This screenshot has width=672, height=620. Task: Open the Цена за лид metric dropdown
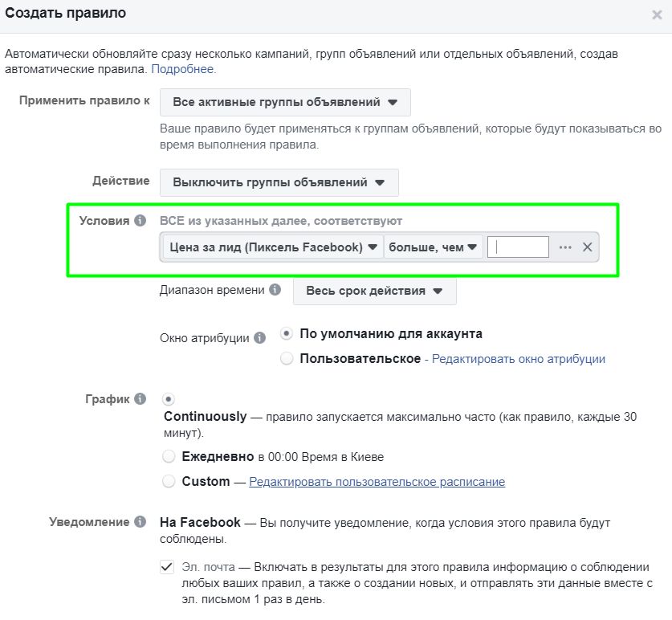point(271,247)
